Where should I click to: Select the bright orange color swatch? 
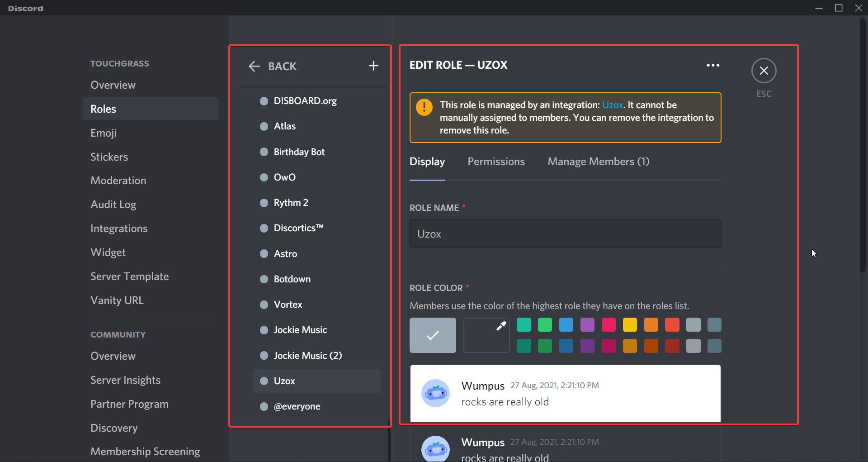(651, 325)
